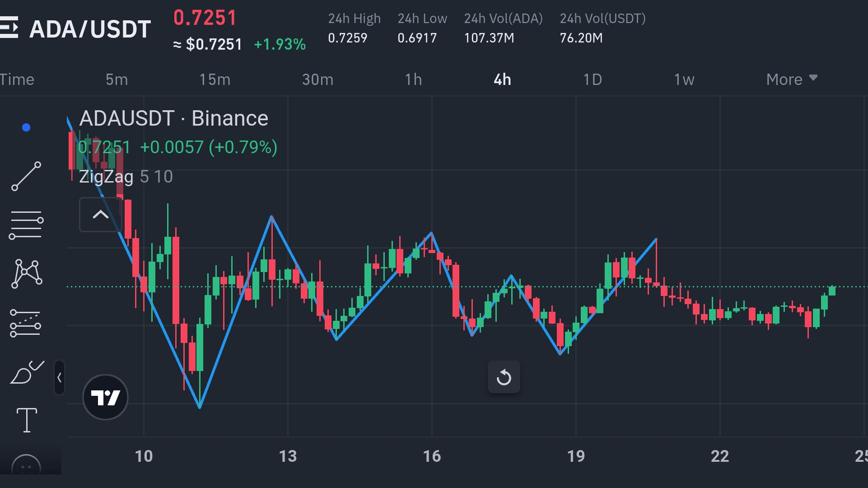The image size is (868, 488).
Task: Click the TradingView logo watermark
Action: click(105, 397)
